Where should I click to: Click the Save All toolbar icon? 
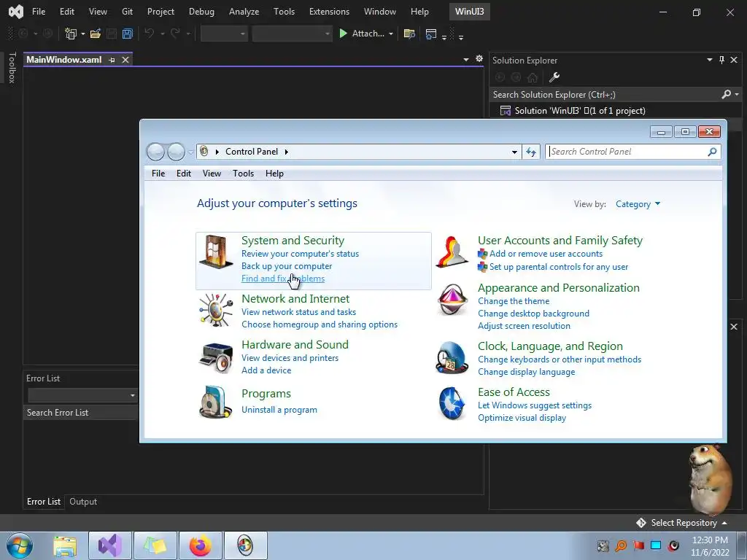[x=127, y=34]
